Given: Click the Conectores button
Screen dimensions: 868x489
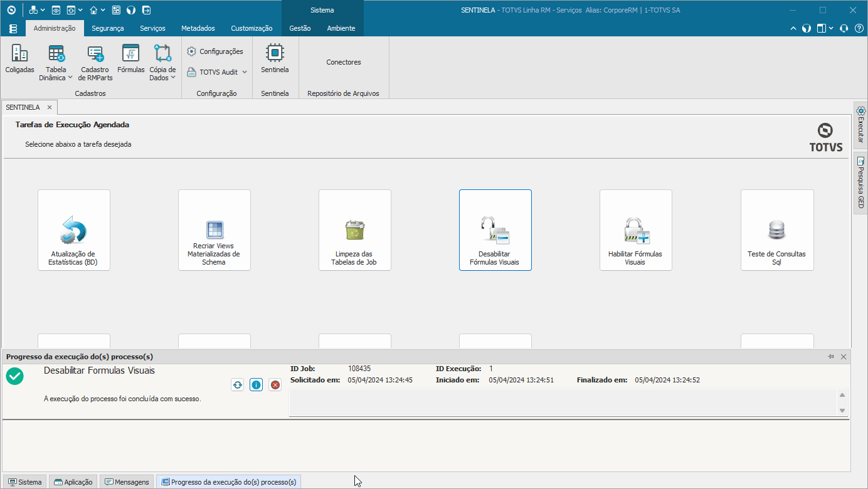Looking at the screenshot, I should coord(344,62).
